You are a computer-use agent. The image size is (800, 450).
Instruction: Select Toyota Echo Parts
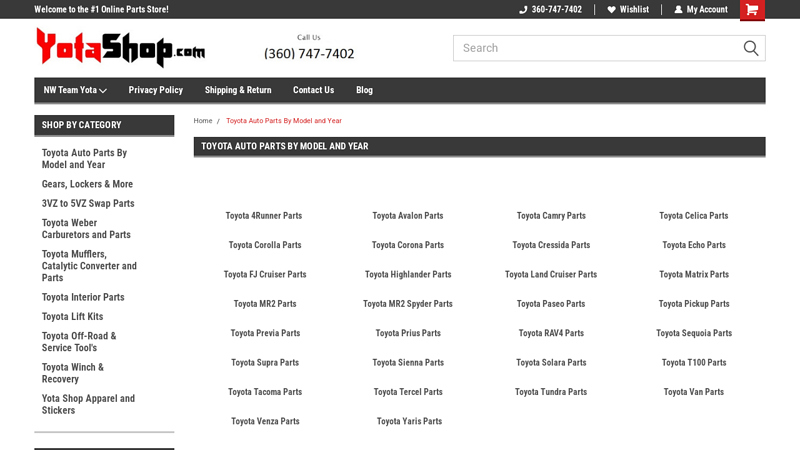pyautogui.click(x=694, y=245)
